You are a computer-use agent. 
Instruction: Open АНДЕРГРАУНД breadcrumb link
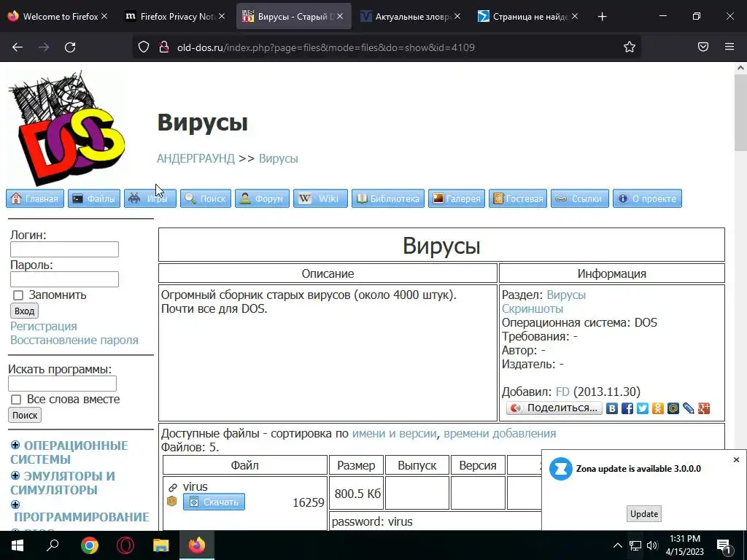(196, 158)
